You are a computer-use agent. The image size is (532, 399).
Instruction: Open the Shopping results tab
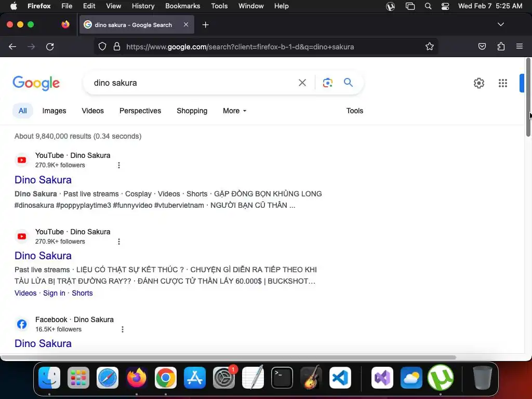192,111
